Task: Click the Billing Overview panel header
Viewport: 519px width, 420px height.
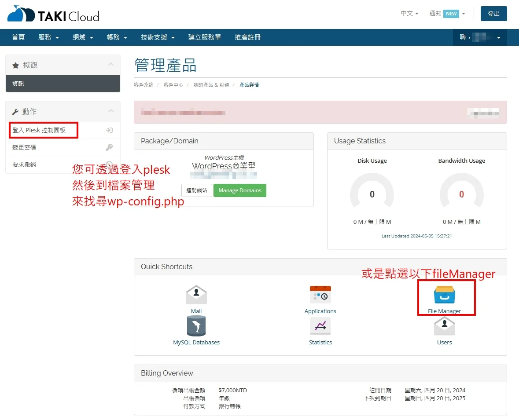Action: tap(320, 373)
